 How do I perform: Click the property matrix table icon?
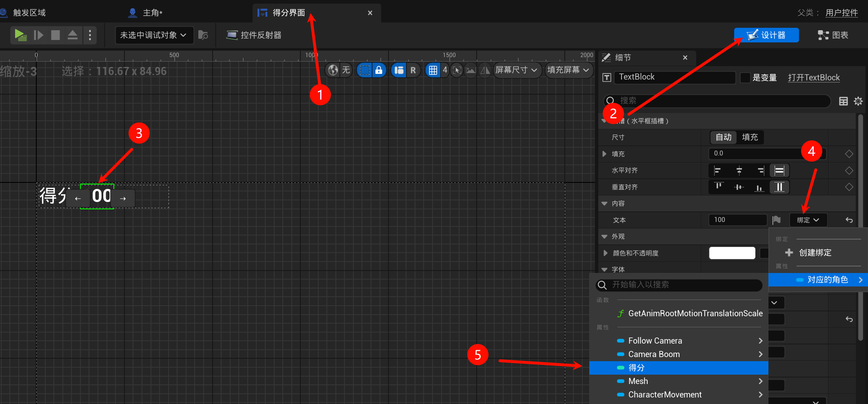pos(843,101)
